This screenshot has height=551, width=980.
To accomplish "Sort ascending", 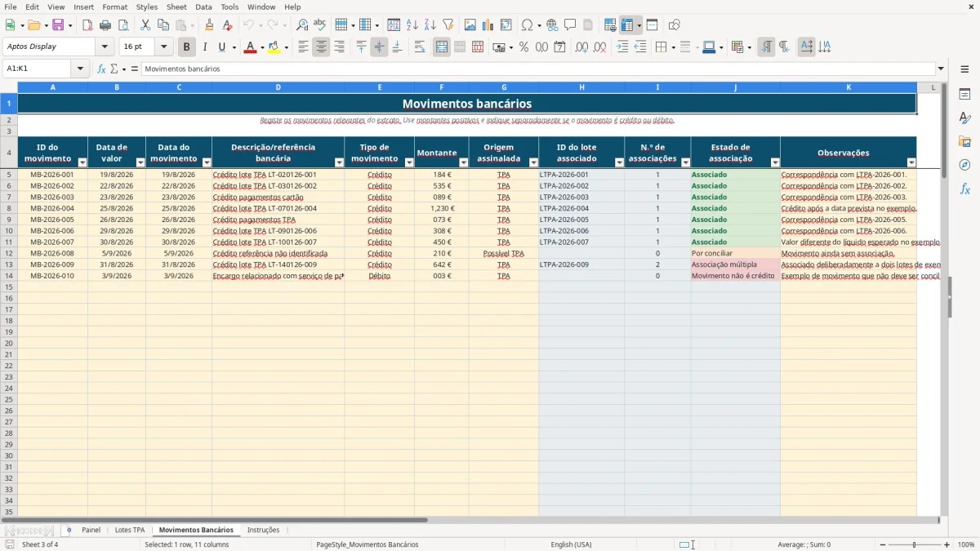I will [x=412, y=25].
